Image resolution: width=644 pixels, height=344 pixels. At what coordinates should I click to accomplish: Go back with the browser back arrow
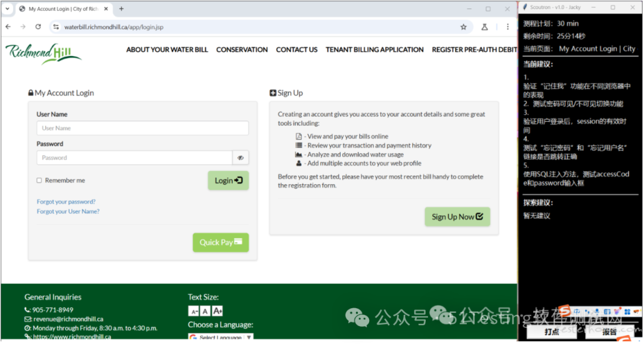[8, 27]
